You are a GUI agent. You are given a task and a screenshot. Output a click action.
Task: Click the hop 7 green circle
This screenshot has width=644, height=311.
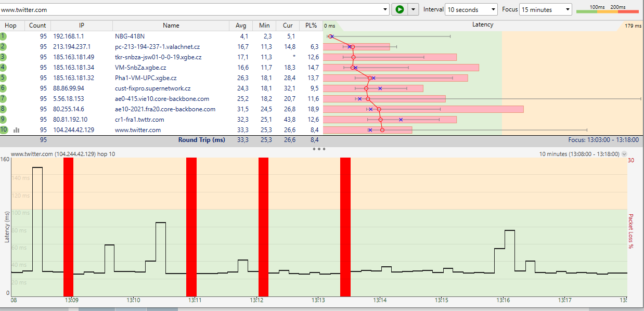click(3, 99)
